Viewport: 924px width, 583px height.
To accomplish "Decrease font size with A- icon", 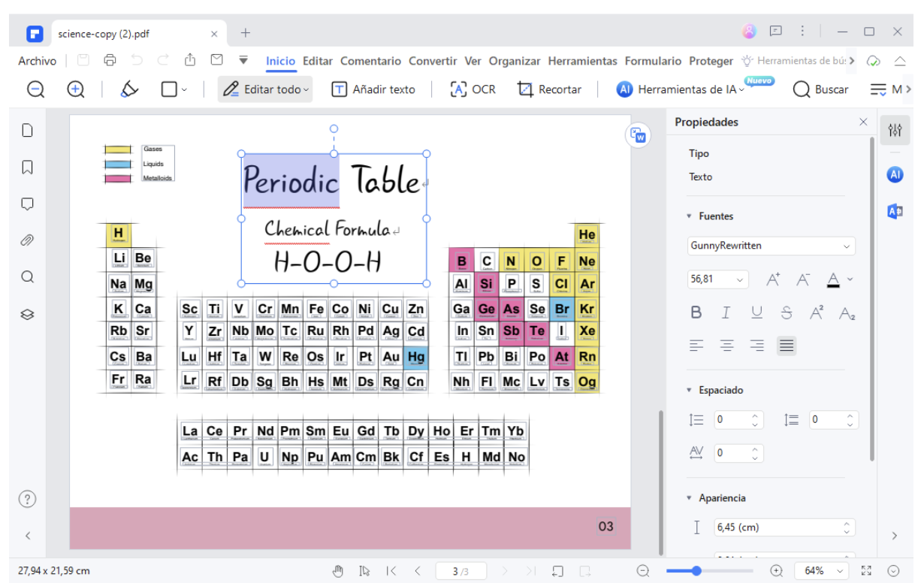I will pyautogui.click(x=803, y=279).
